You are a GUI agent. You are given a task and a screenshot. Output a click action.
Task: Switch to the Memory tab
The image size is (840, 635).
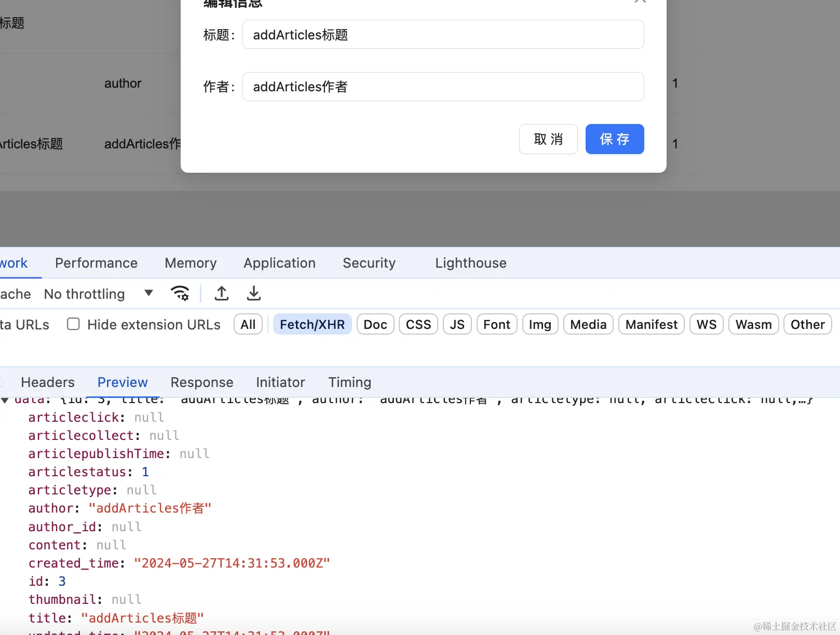point(191,263)
